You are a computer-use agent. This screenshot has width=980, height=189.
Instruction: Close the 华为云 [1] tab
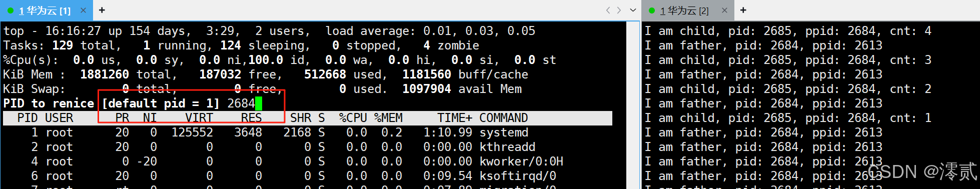pos(83,10)
